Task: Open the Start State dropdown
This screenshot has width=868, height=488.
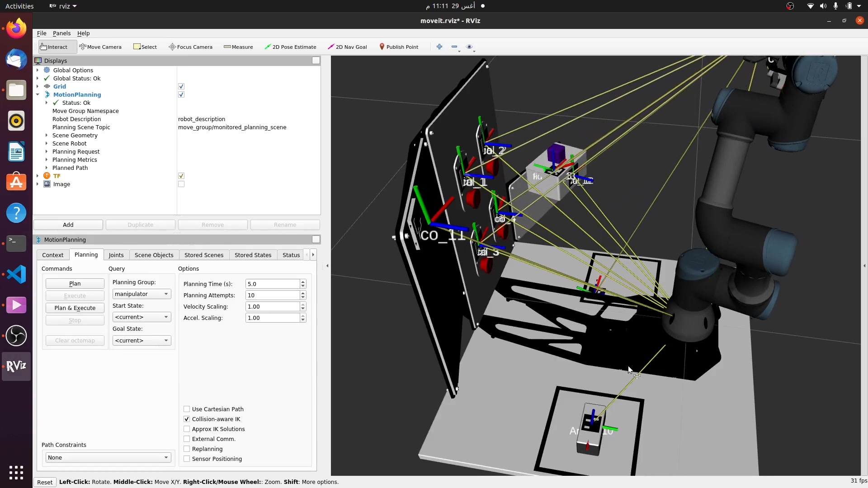Action: point(142,317)
